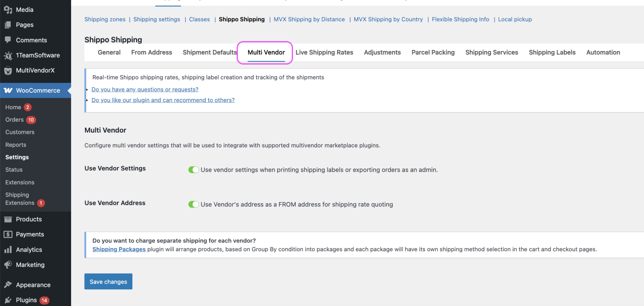Open Comments via speech bubble icon
644x306 pixels.
8,40
